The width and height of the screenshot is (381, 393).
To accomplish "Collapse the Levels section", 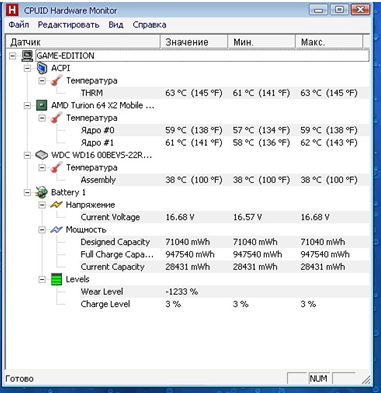I will pyautogui.click(x=42, y=279).
